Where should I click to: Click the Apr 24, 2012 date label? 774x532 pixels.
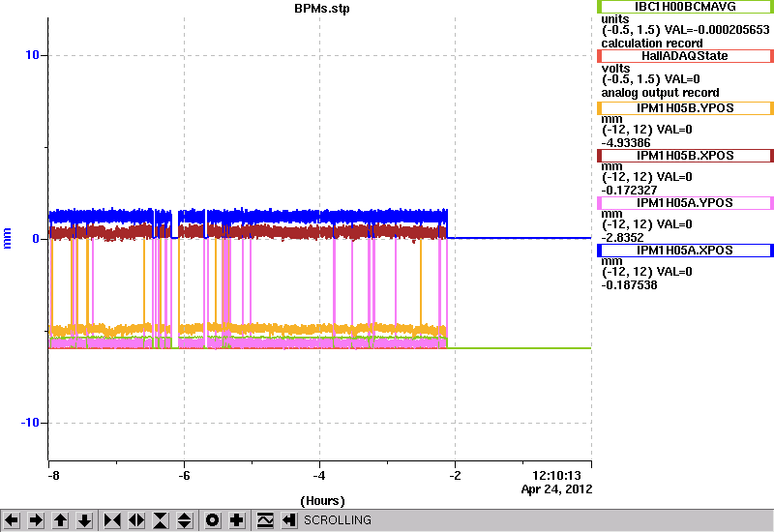(557, 489)
